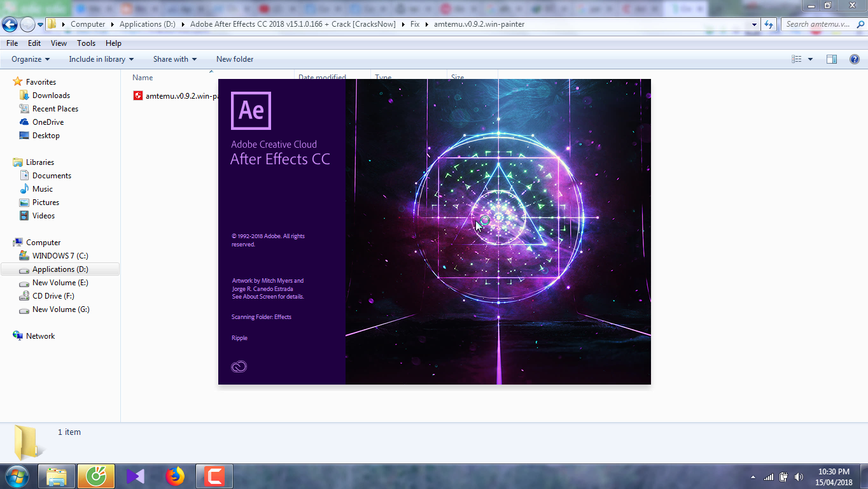Open OneDrive in Favorites
Screen dimensions: 868x489
tap(48, 122)
